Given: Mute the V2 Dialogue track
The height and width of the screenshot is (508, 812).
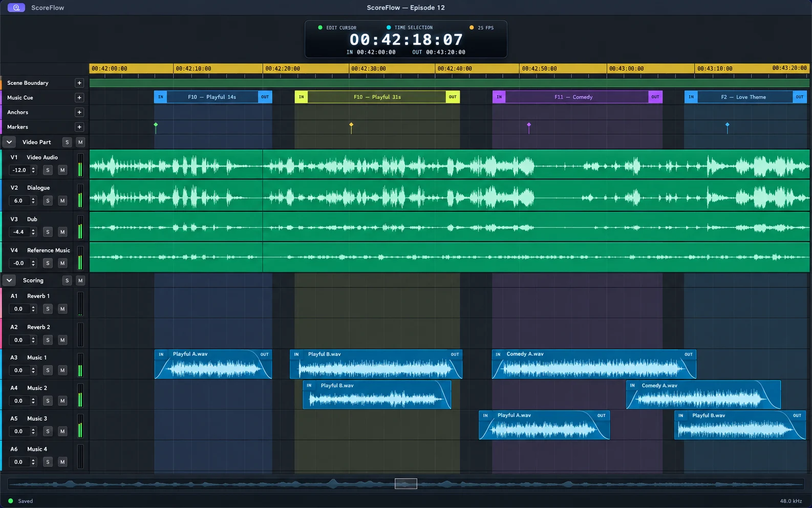Looking at the screenshot, I should click(x=62, y=201).
